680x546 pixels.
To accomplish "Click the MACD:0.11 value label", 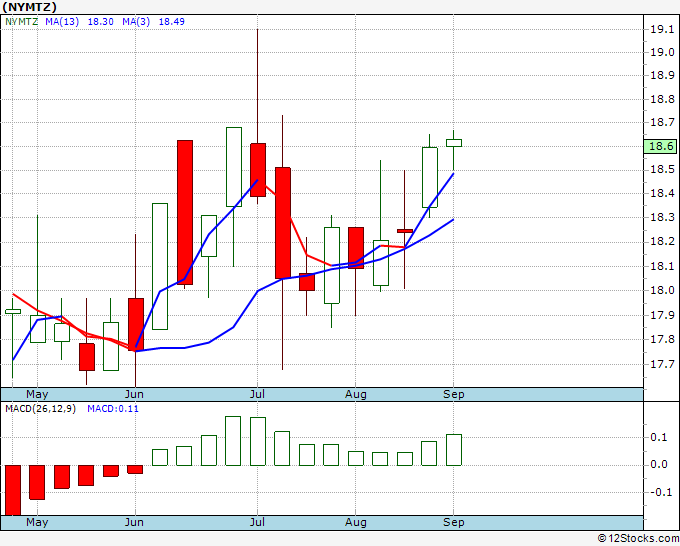I will coord(112,409).
